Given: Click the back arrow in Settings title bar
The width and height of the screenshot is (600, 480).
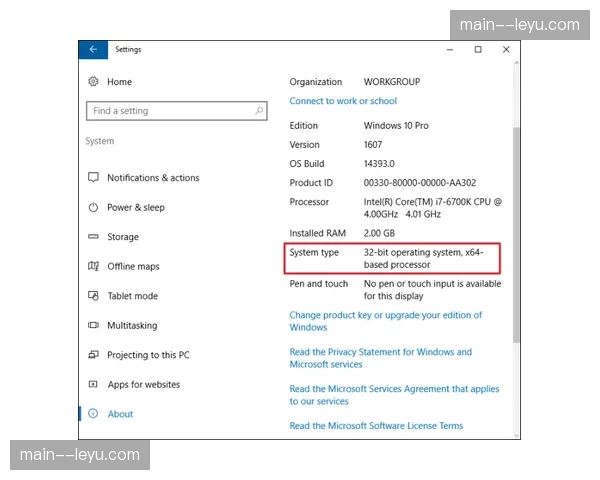Looking at the screenshot, I should [x=93, y=49].
